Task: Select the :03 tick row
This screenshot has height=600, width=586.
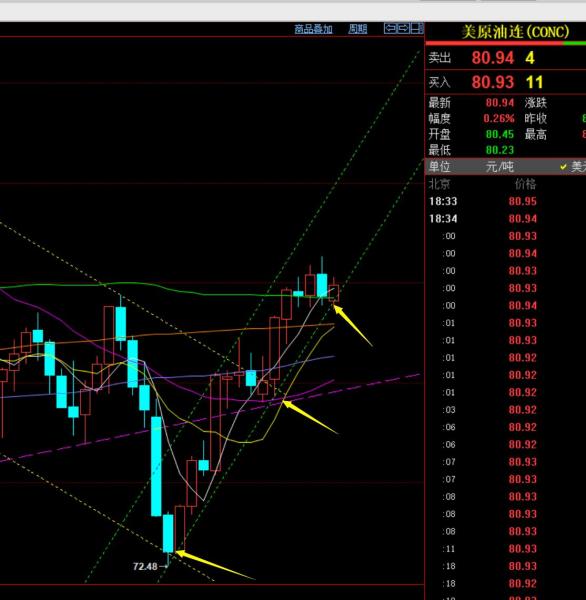Action: coord(505,410)
